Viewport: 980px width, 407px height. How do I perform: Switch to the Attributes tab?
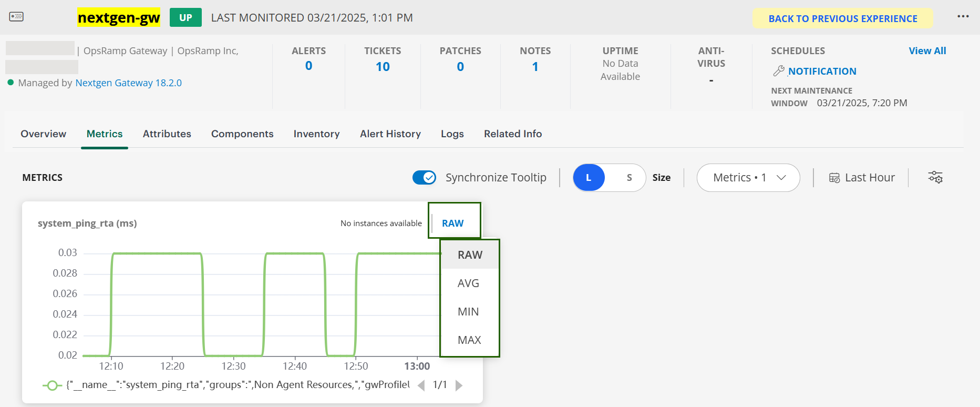click(x=167, y=134)
